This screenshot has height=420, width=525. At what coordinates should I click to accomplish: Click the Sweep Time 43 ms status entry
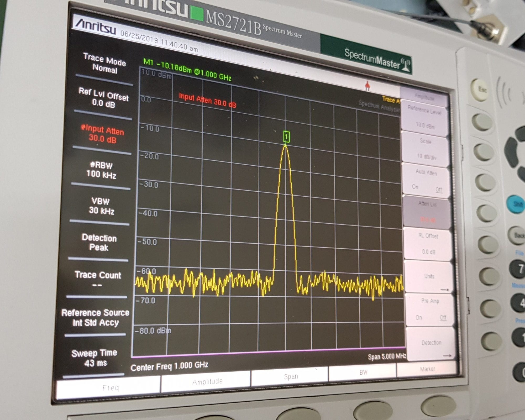click(94, 358)
